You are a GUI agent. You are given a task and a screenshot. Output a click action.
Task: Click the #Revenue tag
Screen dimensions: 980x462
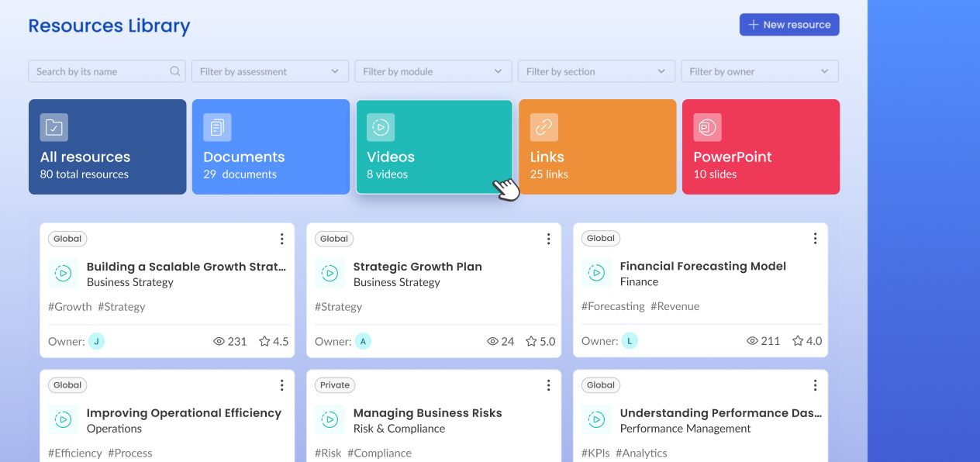pyautogui.click(x=675, y=307)
